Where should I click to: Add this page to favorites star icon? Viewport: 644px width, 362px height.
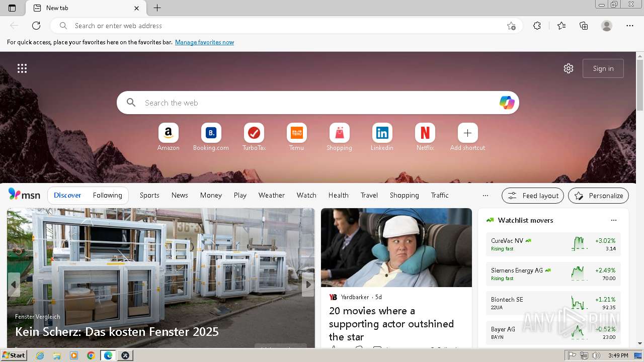click(x=512, y=26)
